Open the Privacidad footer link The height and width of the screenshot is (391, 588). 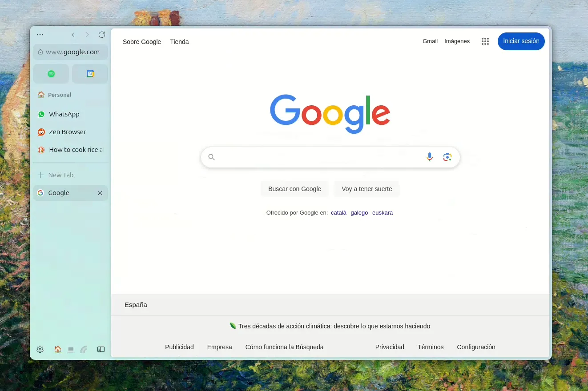tap(390, 347)
